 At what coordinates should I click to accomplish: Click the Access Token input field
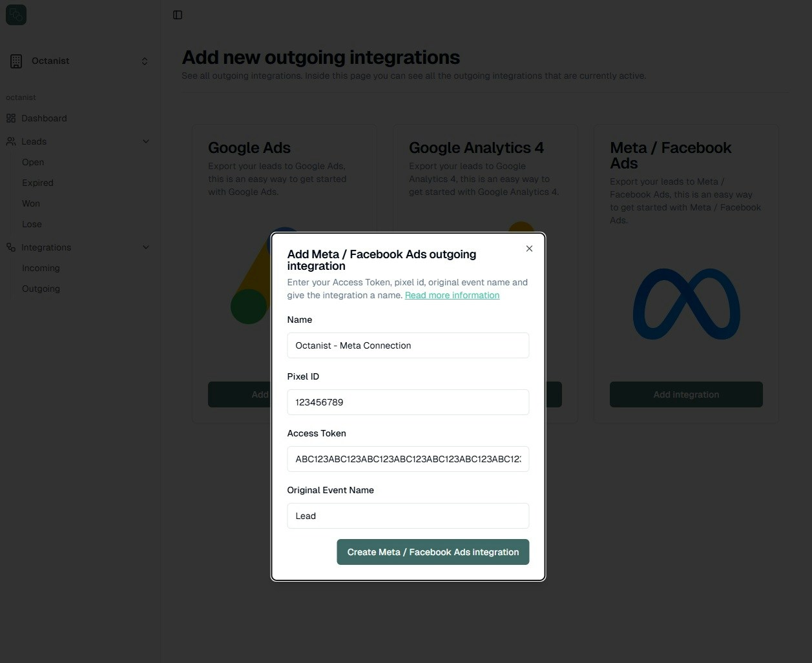tap(408, 459)
